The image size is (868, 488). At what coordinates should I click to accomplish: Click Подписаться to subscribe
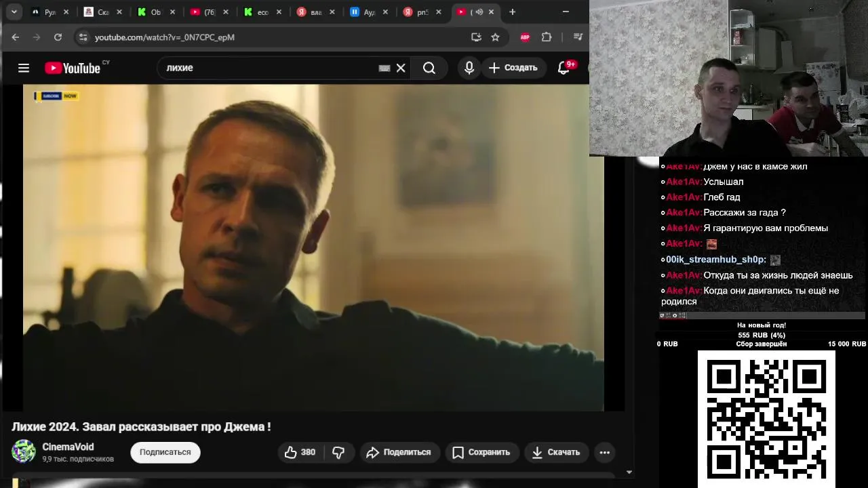pos(165,452)
